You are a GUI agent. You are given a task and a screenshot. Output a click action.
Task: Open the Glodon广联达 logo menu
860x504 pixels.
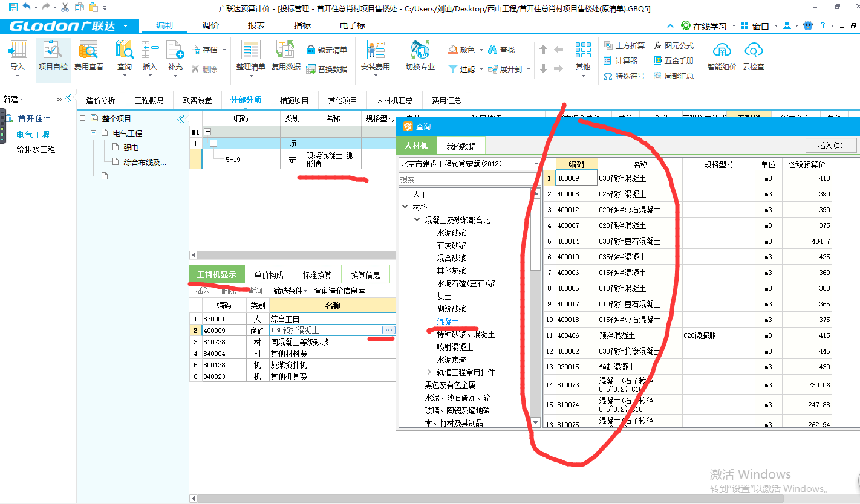coord(68,26)
